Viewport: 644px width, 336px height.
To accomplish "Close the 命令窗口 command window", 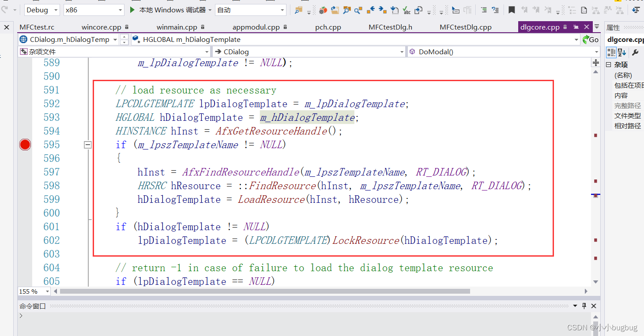I will (x=593, y=306).
